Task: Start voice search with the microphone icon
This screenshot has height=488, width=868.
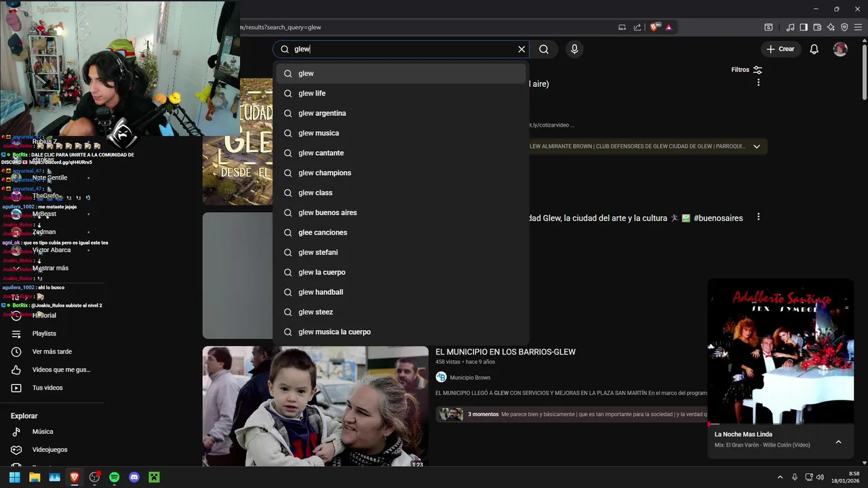Action: click(x=574, y=49)
